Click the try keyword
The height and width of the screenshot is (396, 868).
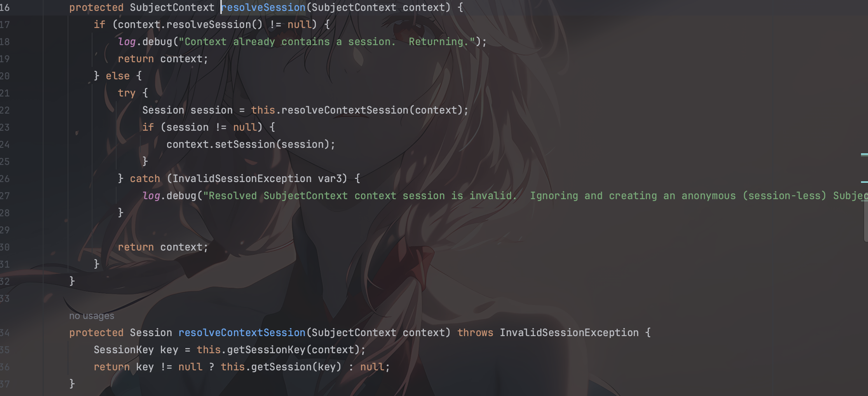click(127, 93)
